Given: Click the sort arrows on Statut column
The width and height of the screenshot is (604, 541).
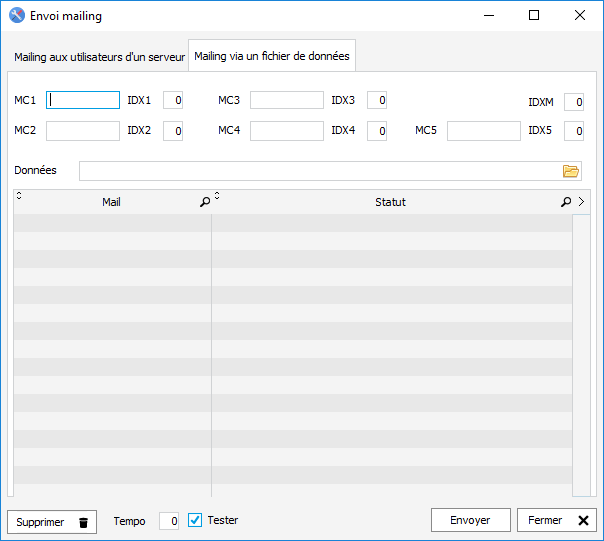Looking at the screenshot, I should (x=217, y=196).
